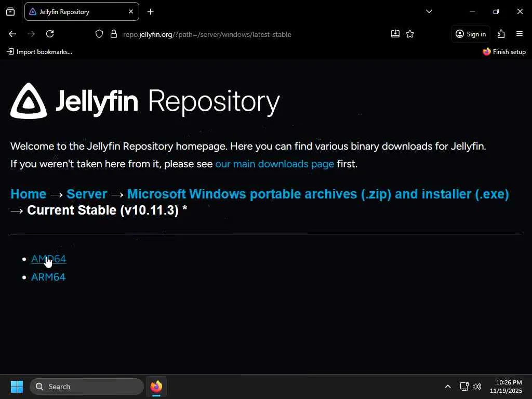Restore down the Firefox window
This screenshot has height=399, width=532.
tap(496, 11)
